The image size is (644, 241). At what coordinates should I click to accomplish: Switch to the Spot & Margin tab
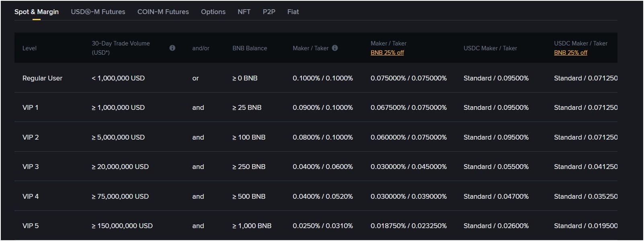tap(37, 12)
